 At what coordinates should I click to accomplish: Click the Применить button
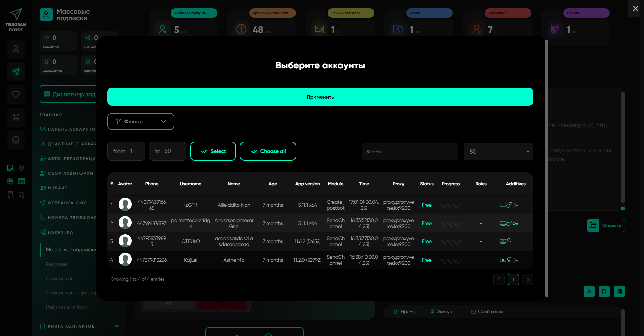(x=320, y=97)
